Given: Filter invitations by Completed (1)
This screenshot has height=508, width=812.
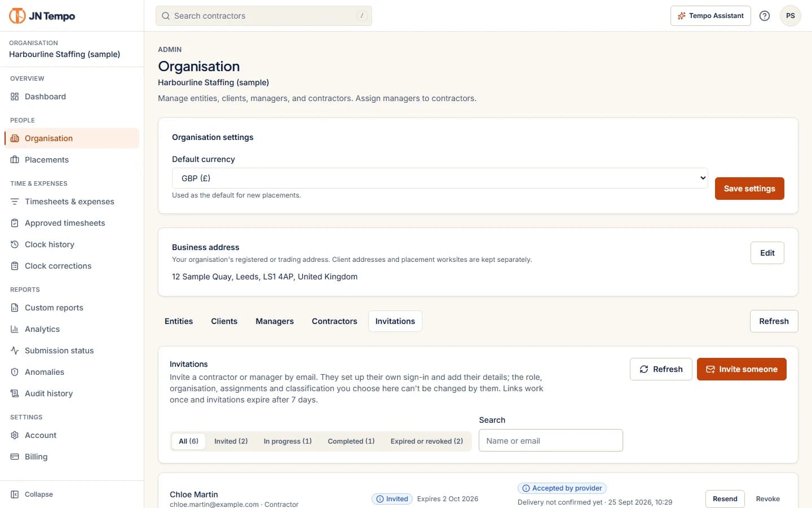Looking at the screenshot, I should click(351, 441).
